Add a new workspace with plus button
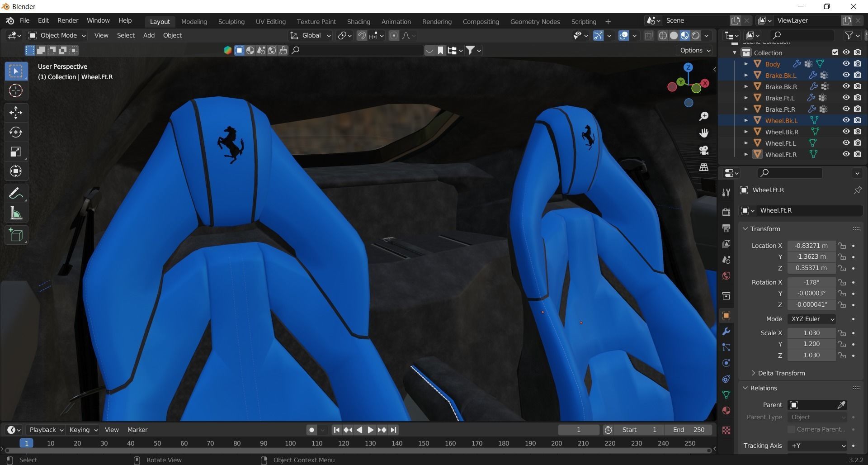Viewport: 868px width, 465px height. pyautogui.click(x=608, y=21)
